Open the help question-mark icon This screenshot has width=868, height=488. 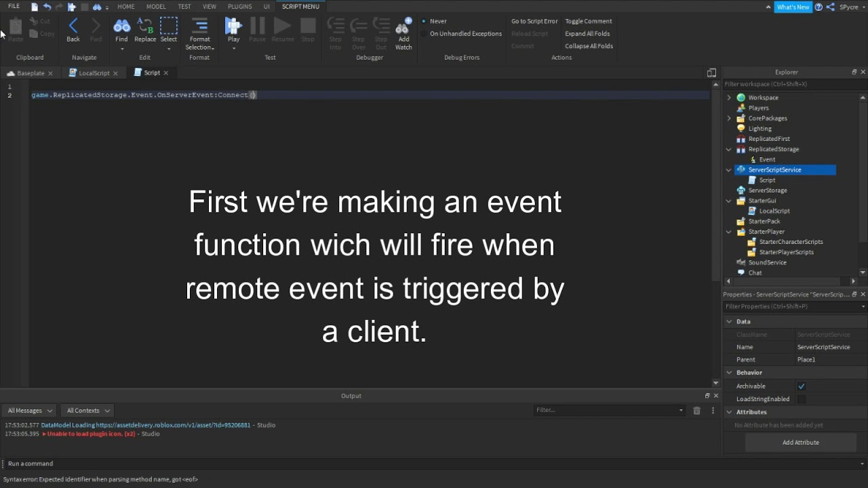click(818, 7)
